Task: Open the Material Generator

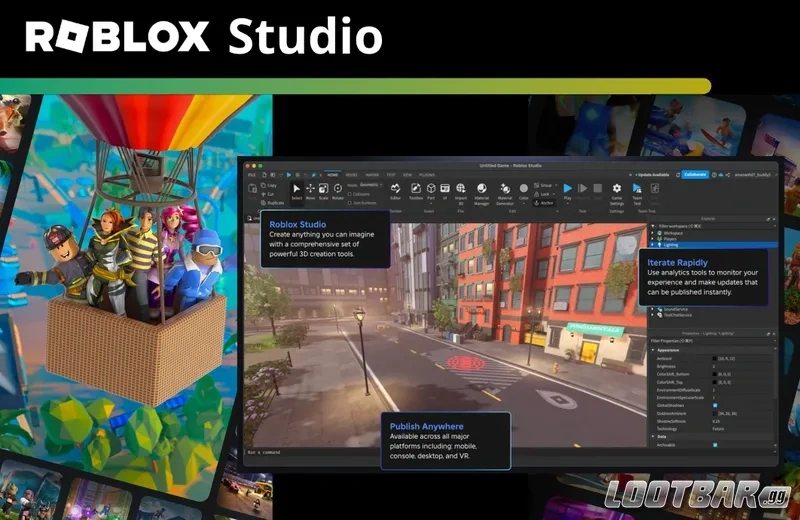Action: pos(505,194)
